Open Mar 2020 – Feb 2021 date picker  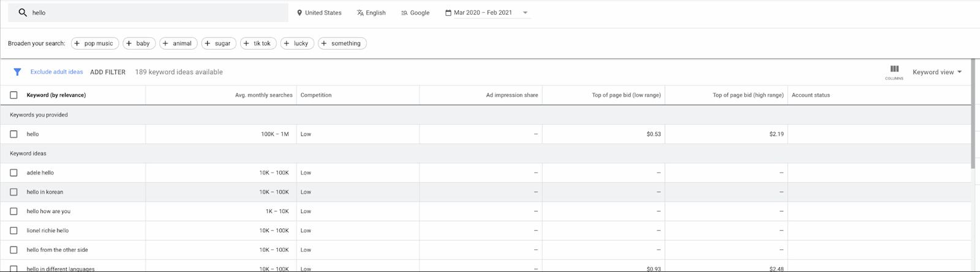click(487, 13)
